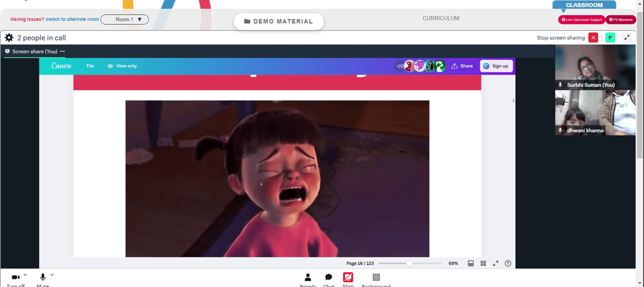The image size is (644, 287).
Task: Click the PS Moments button
Action: (x=621, y=19)
